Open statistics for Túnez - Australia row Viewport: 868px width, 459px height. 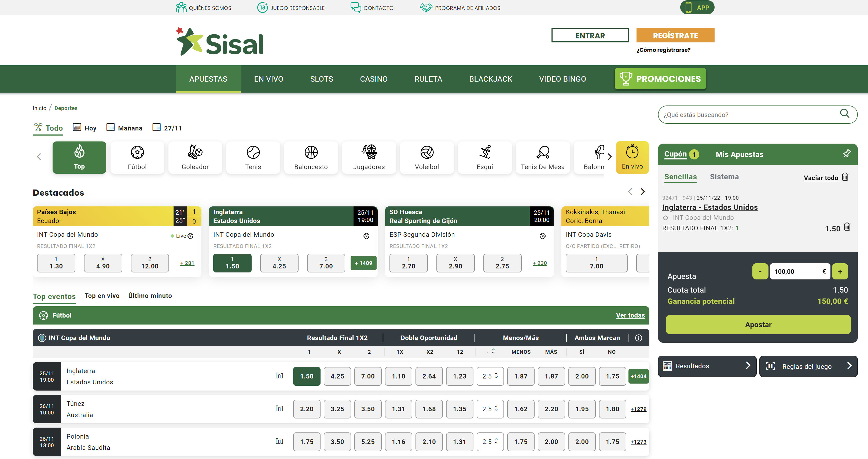point(279,409)
